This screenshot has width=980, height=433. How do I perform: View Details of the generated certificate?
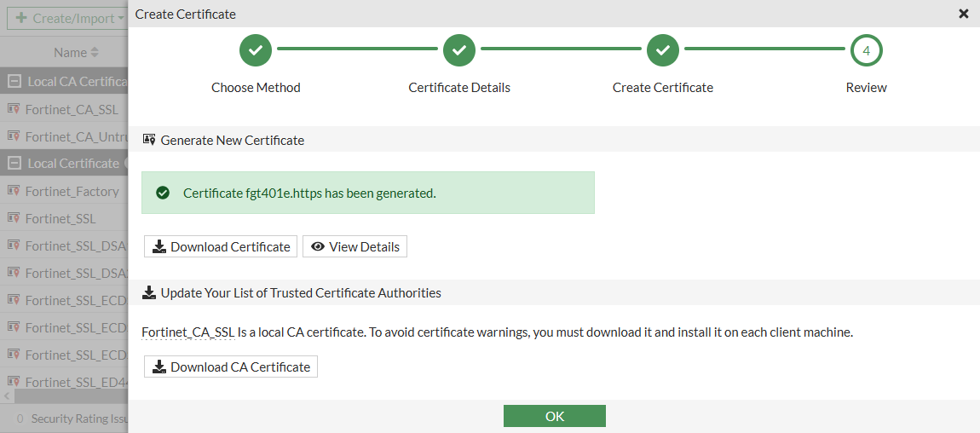click(x=355, y=246)
